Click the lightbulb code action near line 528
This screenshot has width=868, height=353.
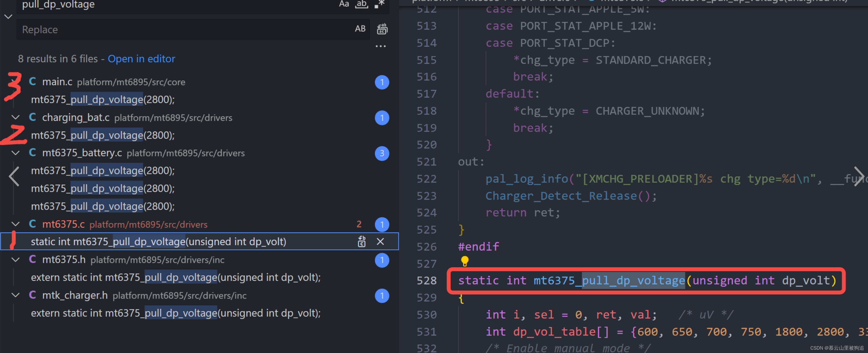point(465,260)
